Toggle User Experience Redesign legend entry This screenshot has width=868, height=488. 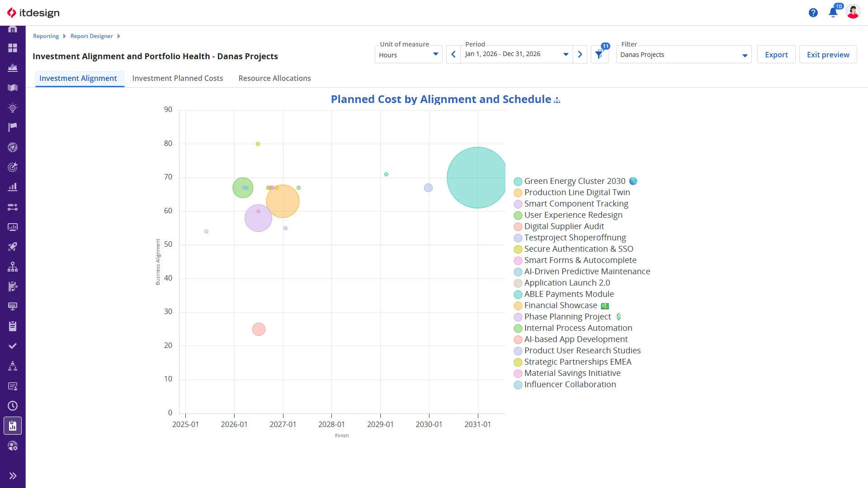coord(568,215)
